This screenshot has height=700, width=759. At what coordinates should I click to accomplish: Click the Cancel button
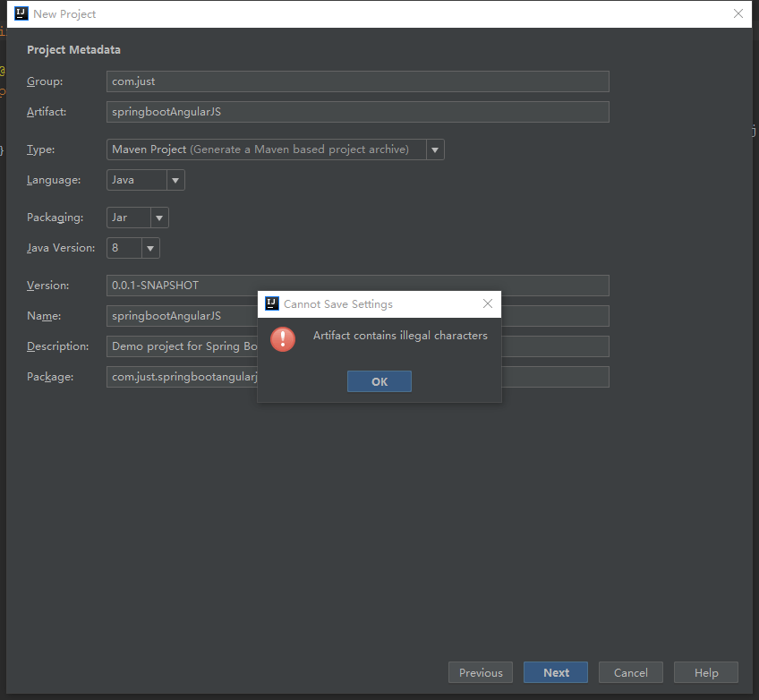[x=630, y=672]
